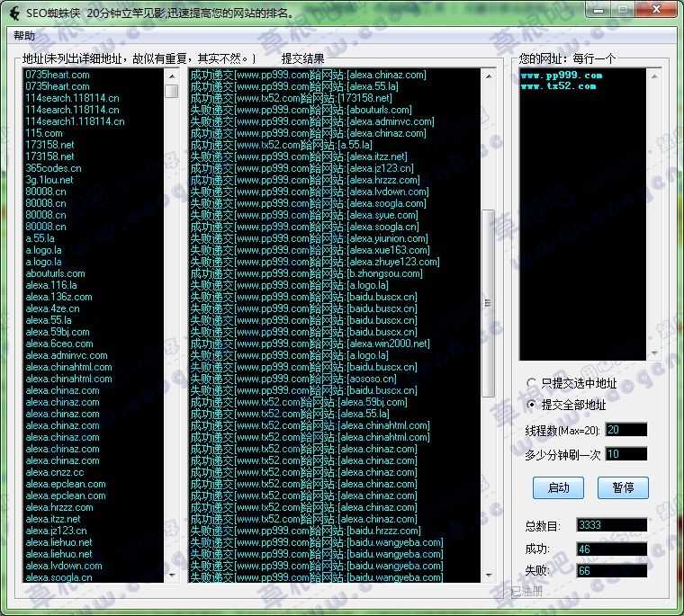
Task: Click result row for [alexa.yiunion.com]
Action: (x=310, y=238)
